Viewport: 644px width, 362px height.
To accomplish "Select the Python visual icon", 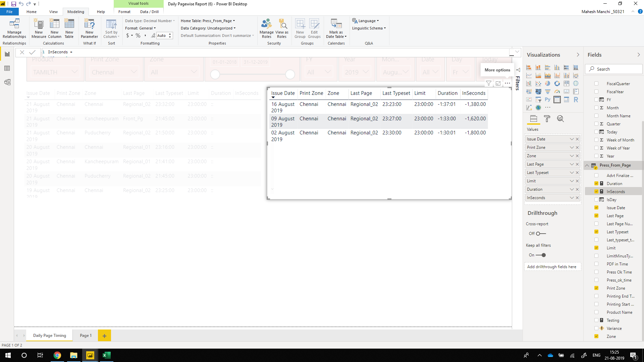I will pyautogui.click(x=548, y=100).
